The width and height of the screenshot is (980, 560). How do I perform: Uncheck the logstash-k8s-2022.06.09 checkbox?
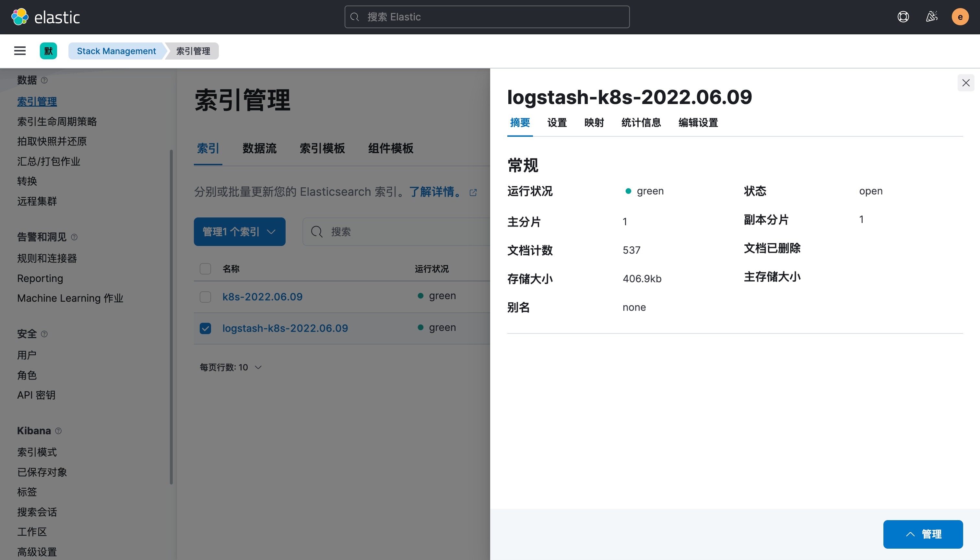click(206, 329)
